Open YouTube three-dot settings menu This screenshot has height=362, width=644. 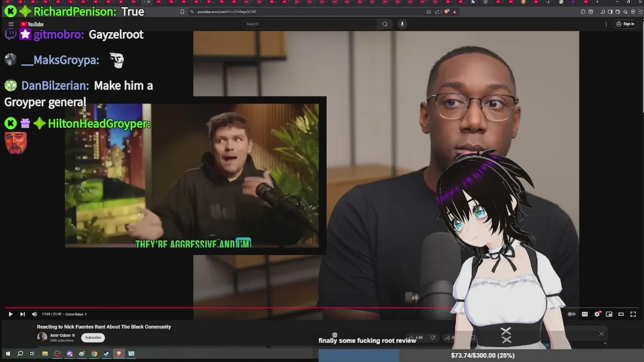click(606, 24)
